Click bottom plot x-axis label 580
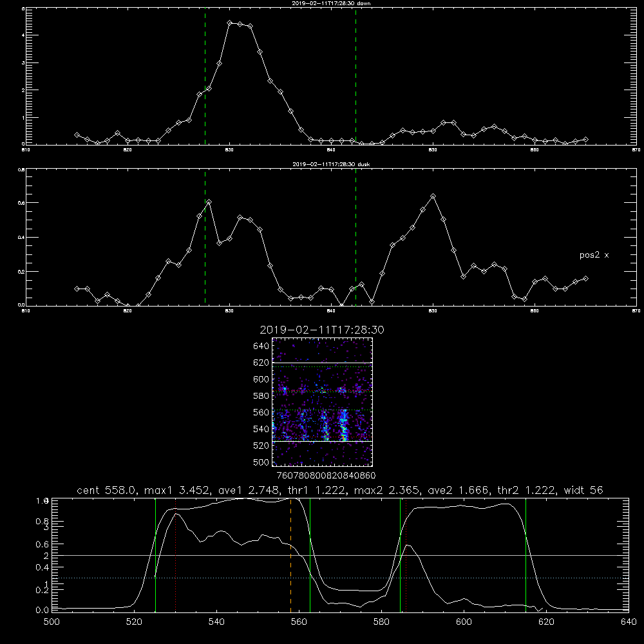 pyautogui.click(x=381, y=622)
